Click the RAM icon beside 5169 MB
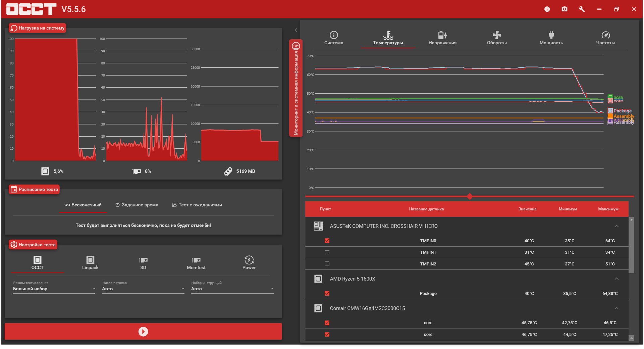Image resolution: width=644 pixels, height=349 pixels. (228, 171)
